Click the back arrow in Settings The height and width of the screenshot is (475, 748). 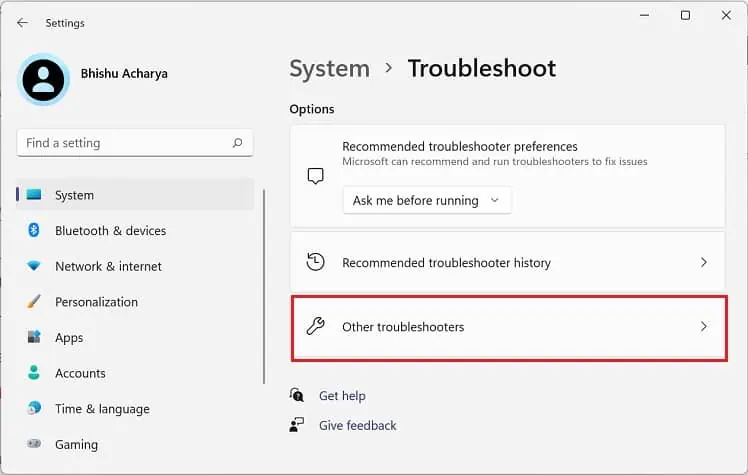(22, 22)
